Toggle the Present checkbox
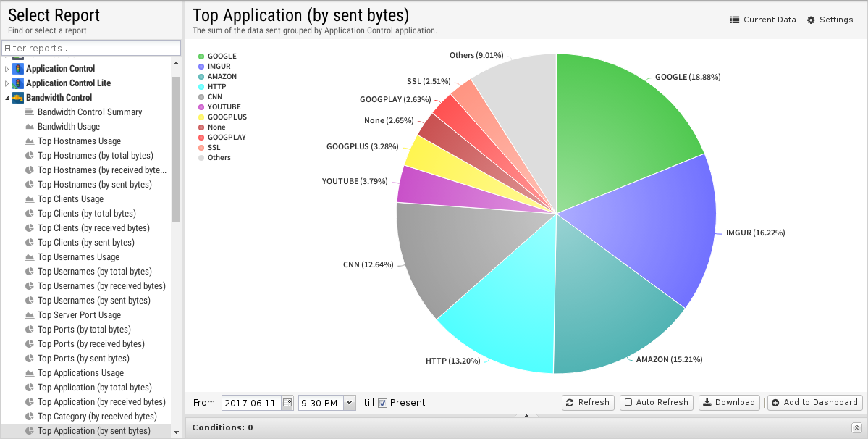 click(382, 403)
